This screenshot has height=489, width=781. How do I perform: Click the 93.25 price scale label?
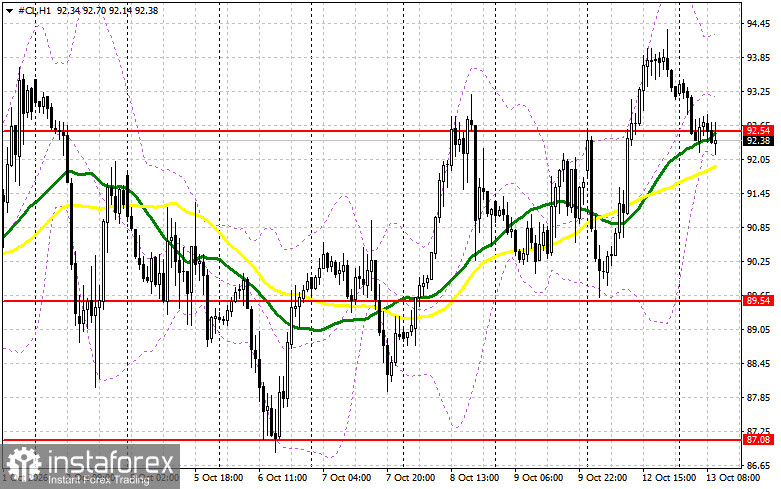[x=759, y=92]
